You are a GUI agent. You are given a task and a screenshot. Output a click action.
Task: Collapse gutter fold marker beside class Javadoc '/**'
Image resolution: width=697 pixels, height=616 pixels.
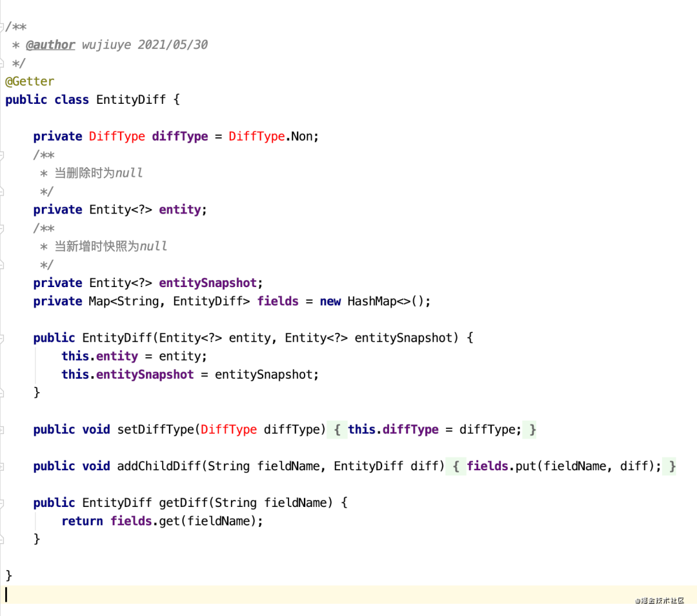coord(2,27)
